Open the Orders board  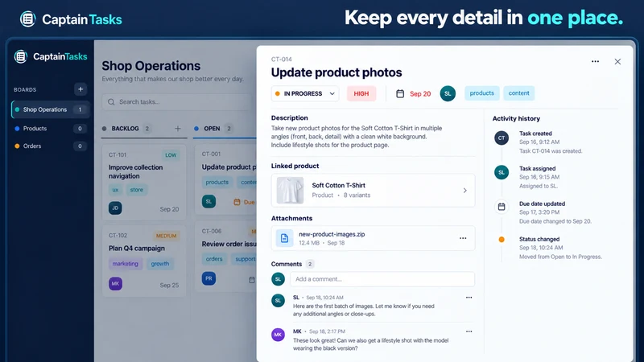[50, 146]
